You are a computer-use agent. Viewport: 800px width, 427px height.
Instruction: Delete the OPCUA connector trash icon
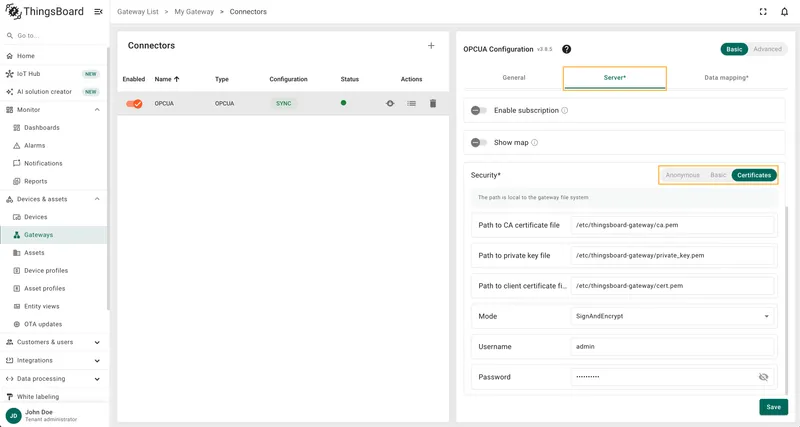[433, 103]
